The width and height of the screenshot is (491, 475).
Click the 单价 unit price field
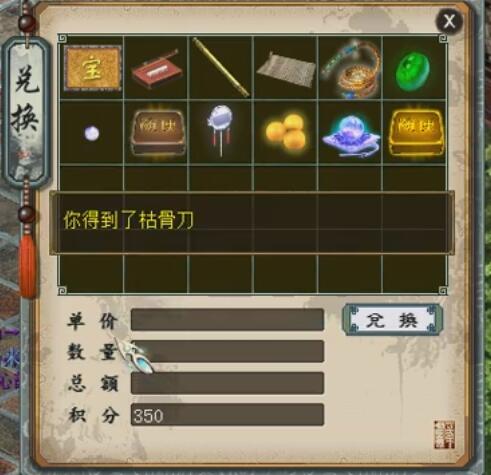(x=227, y=320)
